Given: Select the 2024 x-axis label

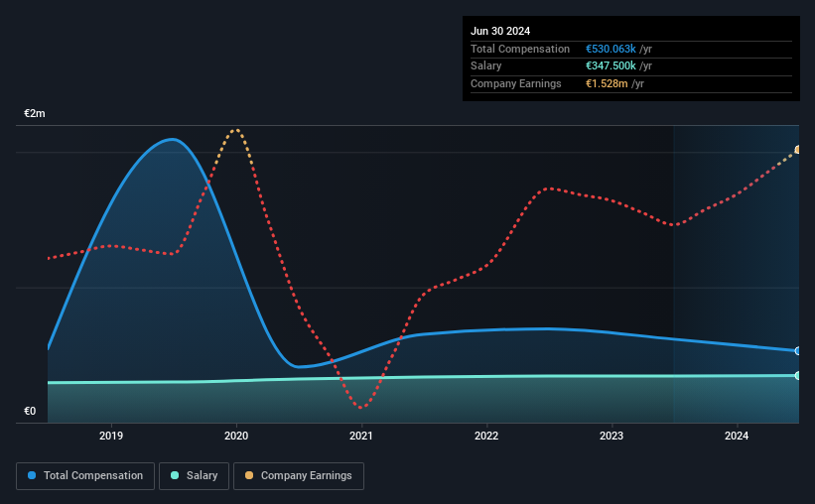Looking at the screenshot, I should [x=737, y=436].
